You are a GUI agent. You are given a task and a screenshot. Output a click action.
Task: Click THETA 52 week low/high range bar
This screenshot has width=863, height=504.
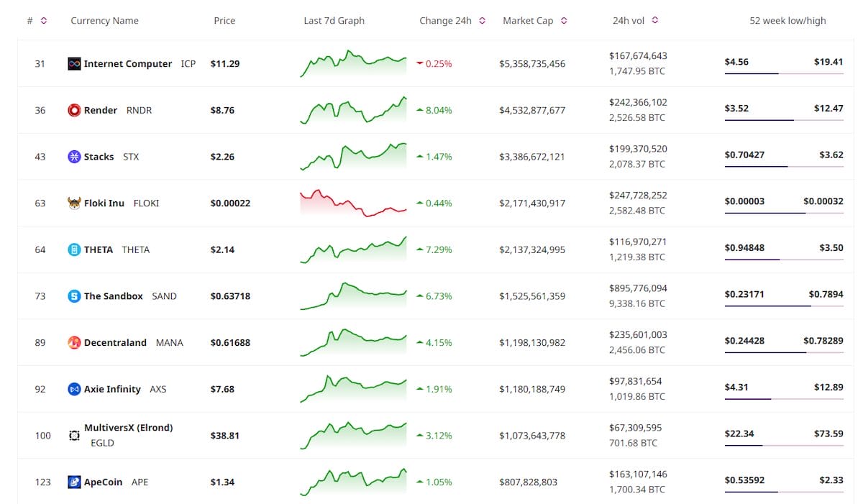coord(784,260)
